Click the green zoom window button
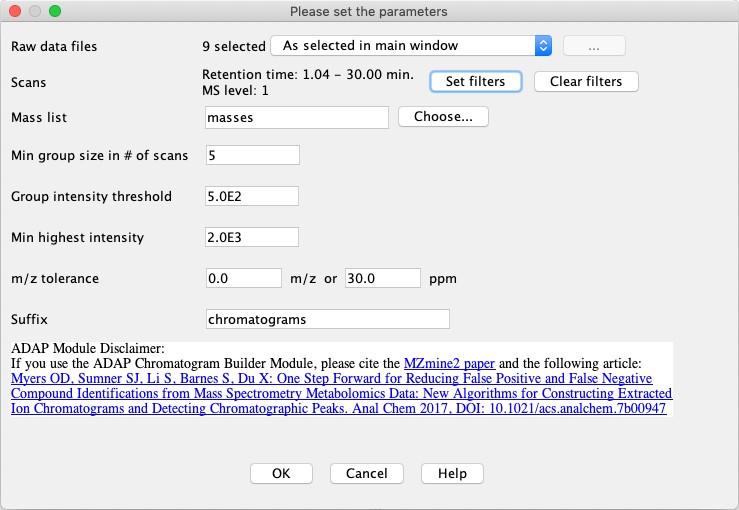739x510 pixels. click(x=54, y=11)
